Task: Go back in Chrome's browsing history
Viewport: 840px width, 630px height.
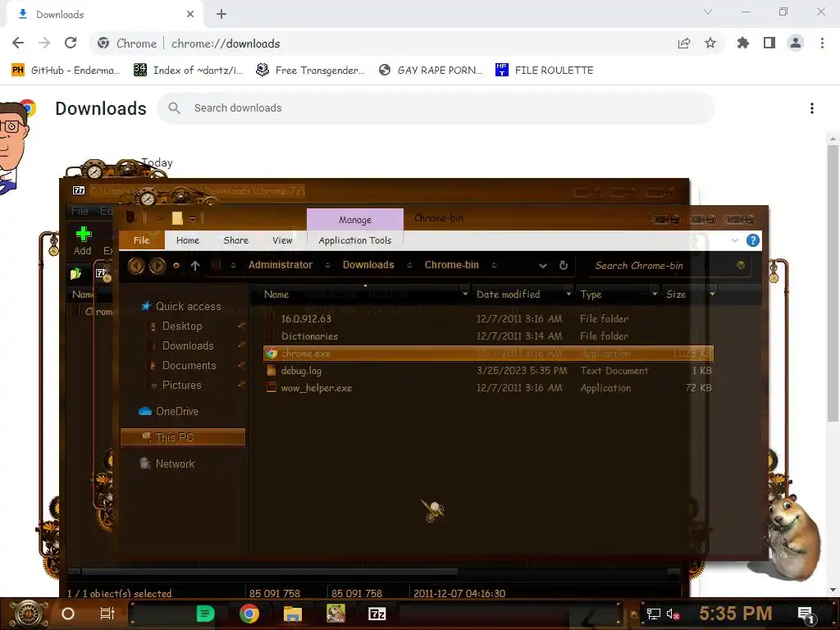Action: [x=18, y=43]
